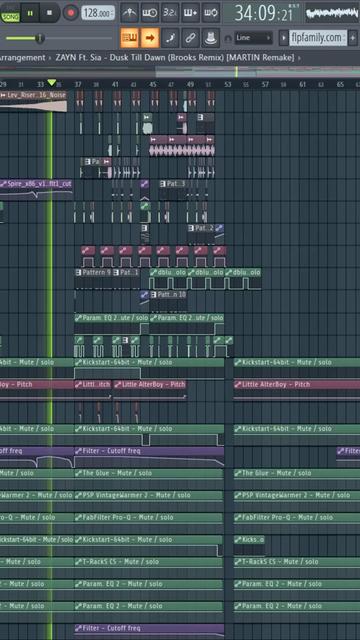Screen dimensions: 360x640
Task: Jump to bar 49 on ruler
Action: 190,84
